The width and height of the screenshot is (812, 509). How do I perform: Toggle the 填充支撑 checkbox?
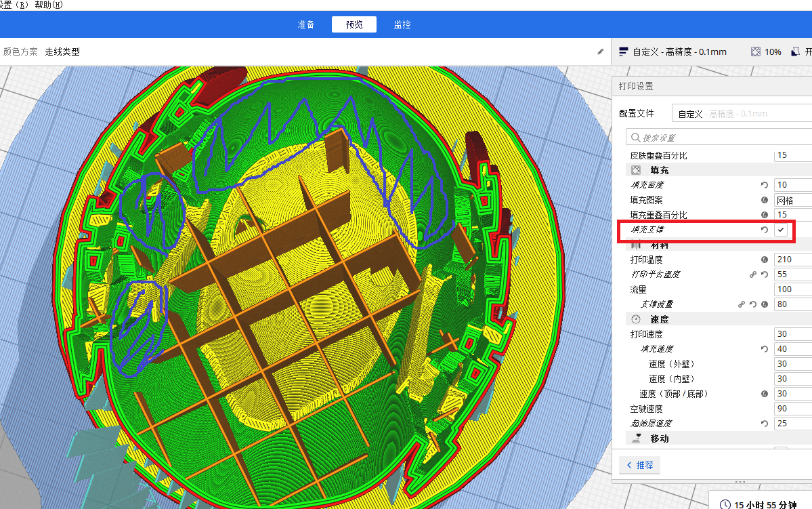782,230
